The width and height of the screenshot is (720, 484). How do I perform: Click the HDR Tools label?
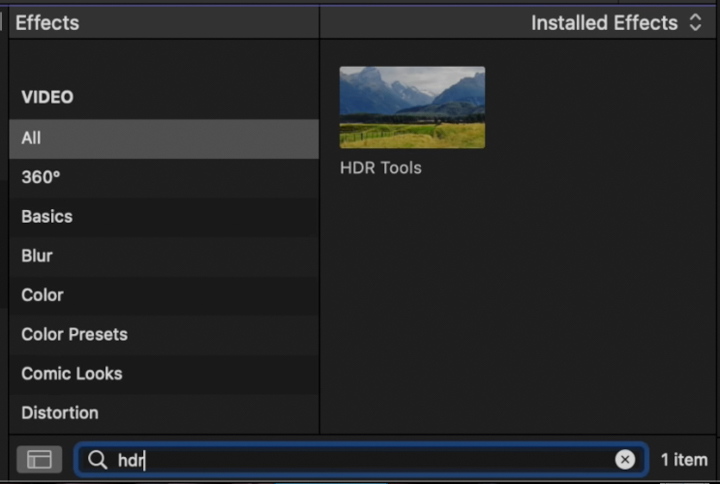[x=381, y=168]
